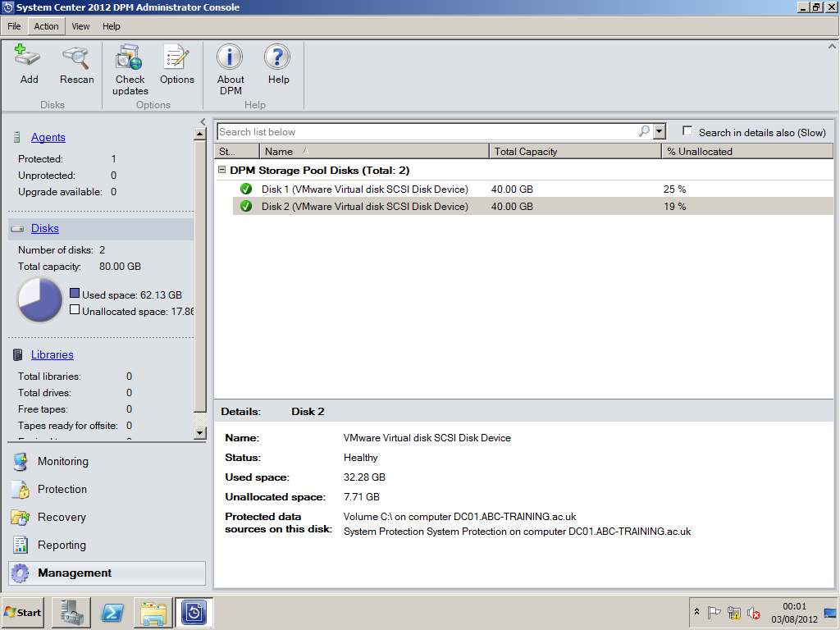The height and width of the screenshot is (630, 840).
Task: Open the Action menu
Action: [x=46, y=26]
